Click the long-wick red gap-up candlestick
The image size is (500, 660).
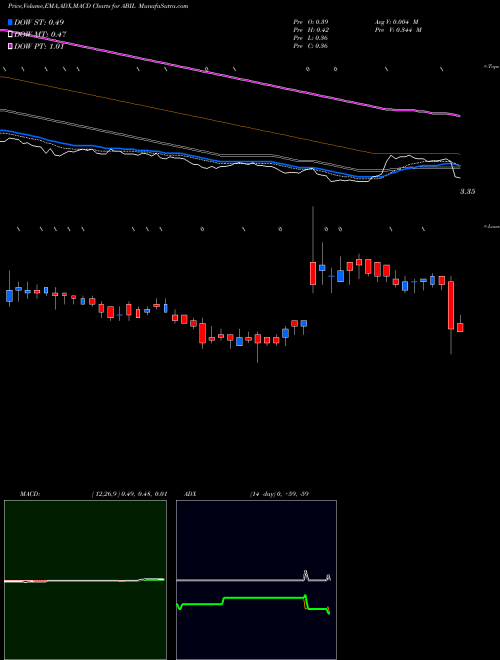313,273
